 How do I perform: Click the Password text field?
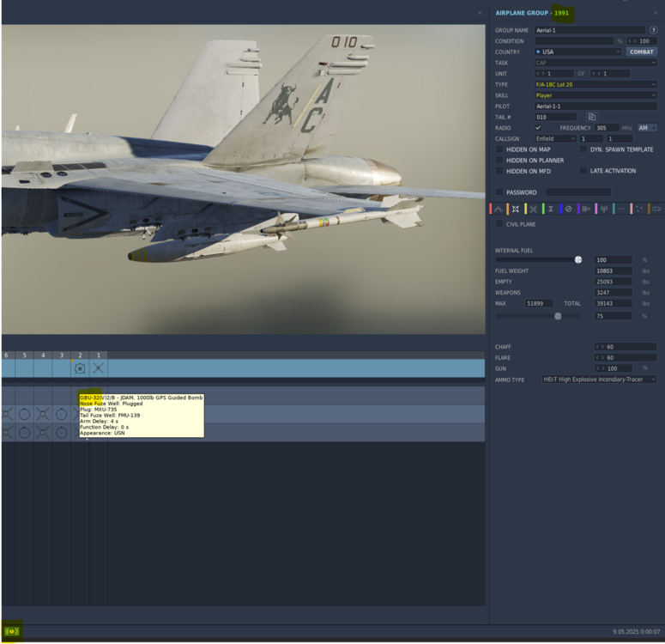(x=578, y=192)
